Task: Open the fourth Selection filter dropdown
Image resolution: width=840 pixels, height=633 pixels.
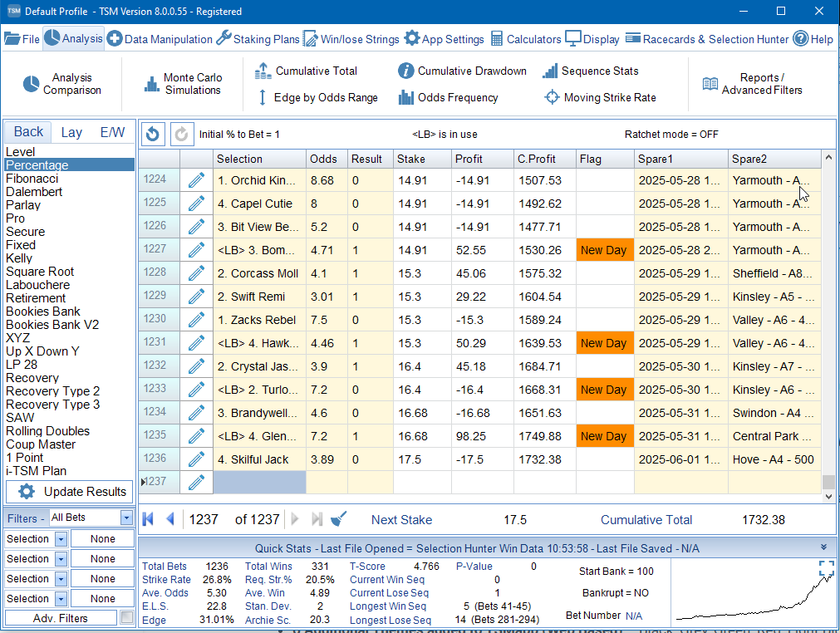Action: (61, 598)
